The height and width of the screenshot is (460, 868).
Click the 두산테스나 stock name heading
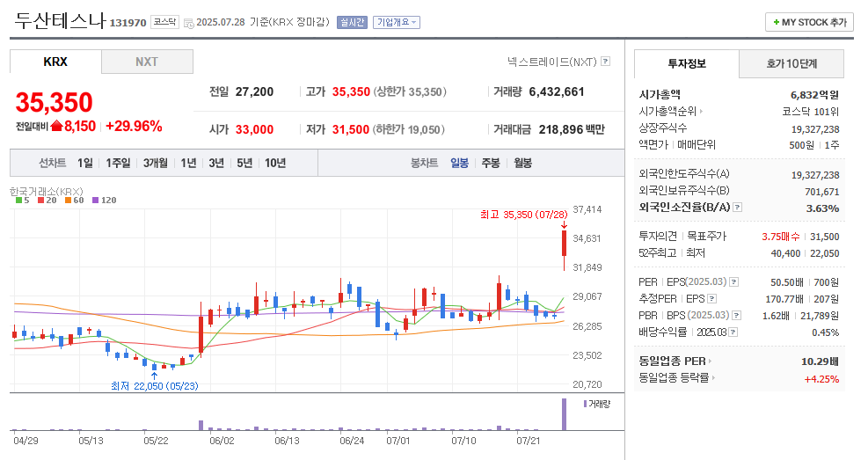(60, 21)
